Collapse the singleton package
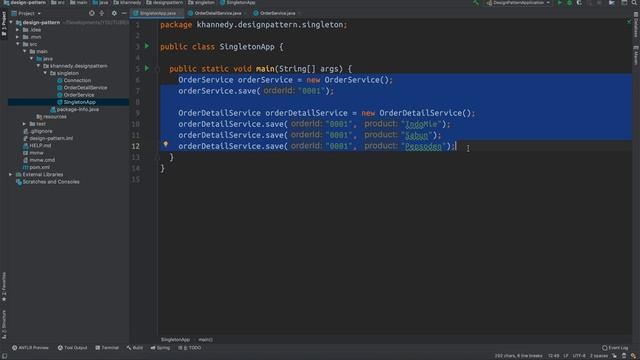The image size is (640, 360). (45, 73)
